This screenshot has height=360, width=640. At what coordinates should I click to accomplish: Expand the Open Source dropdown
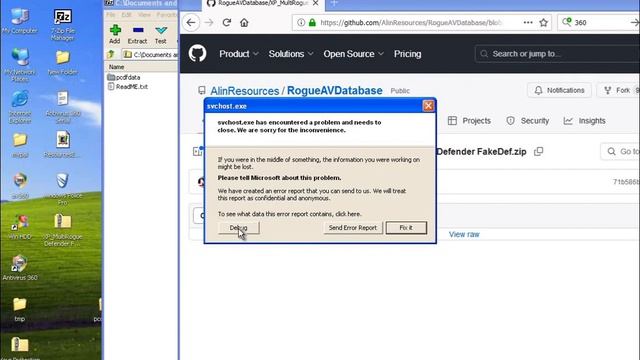[353, 54]
